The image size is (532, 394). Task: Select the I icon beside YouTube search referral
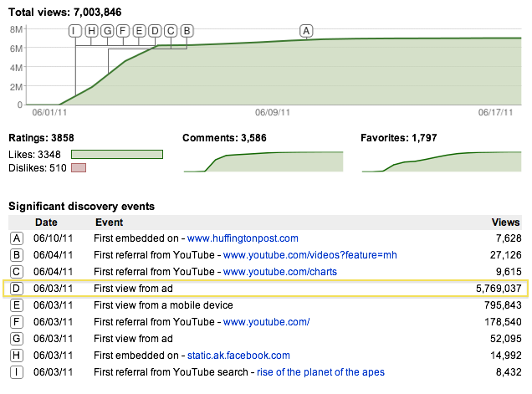[x=16, y=372]
